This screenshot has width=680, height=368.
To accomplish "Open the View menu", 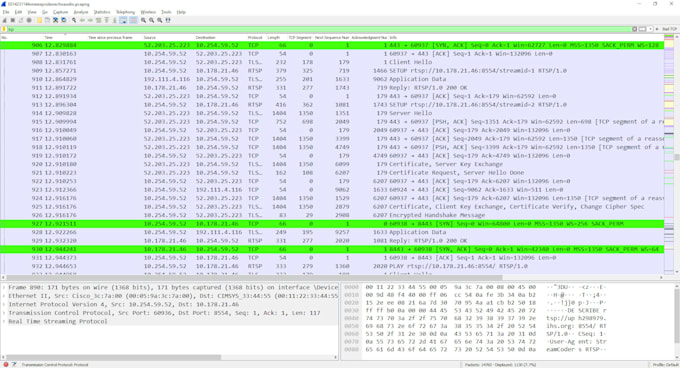I will pos(32,12).
